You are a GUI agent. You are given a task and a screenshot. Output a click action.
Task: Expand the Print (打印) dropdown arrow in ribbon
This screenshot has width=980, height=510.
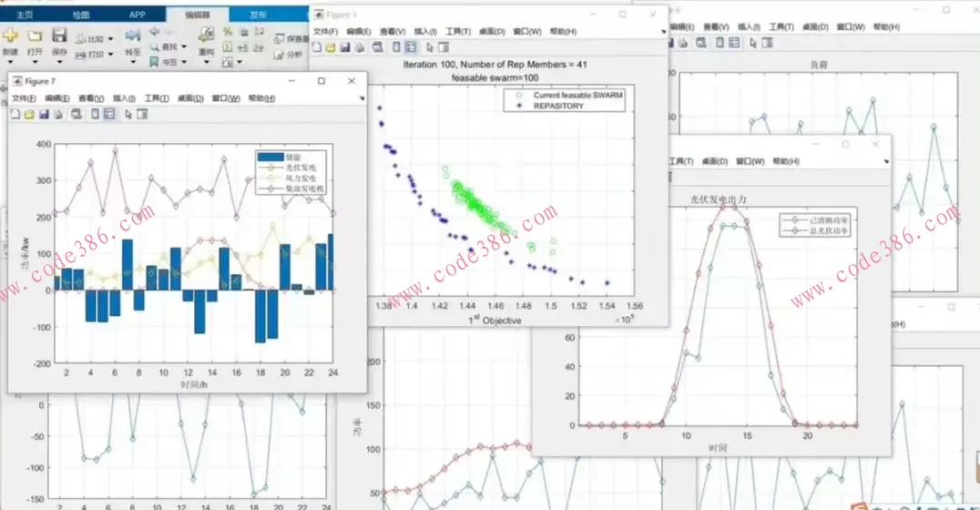tap(110, 55)
